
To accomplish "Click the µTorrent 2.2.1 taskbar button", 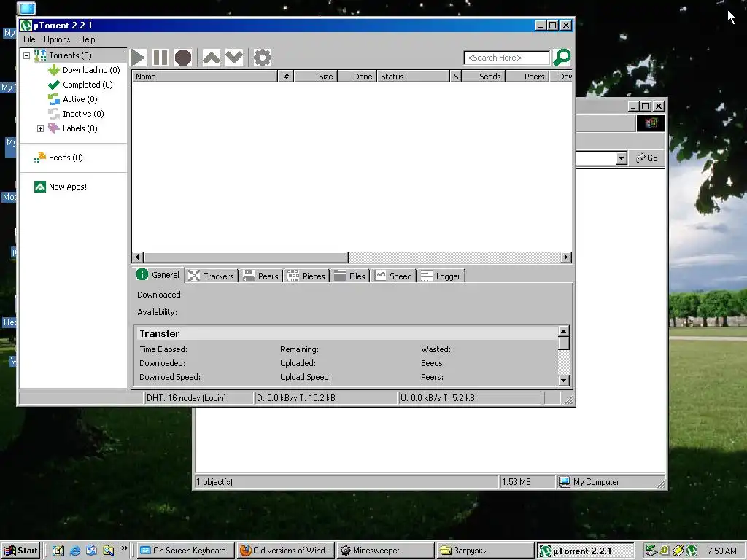I will click(x=586, y=551).
